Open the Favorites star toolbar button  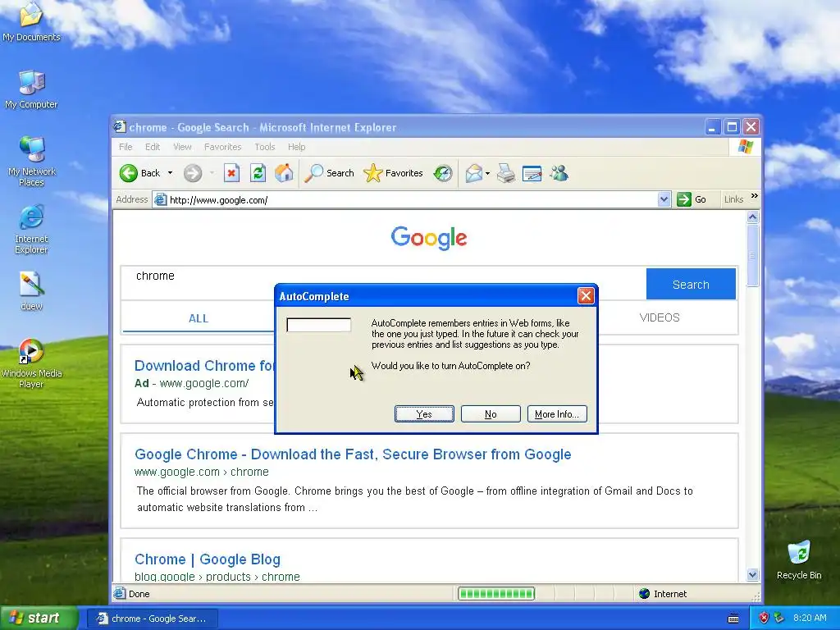pyautogui.click(x=393, y=173)
